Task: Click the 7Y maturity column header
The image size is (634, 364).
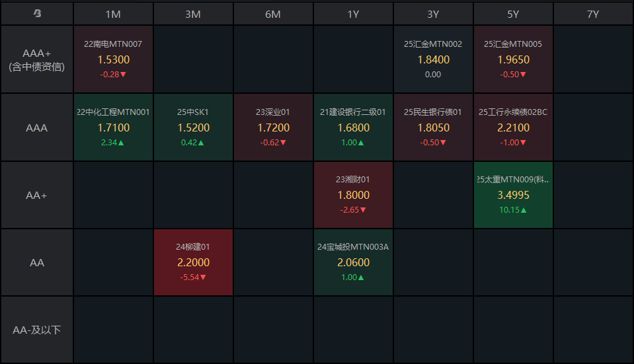Action: (x=593, y=14)
